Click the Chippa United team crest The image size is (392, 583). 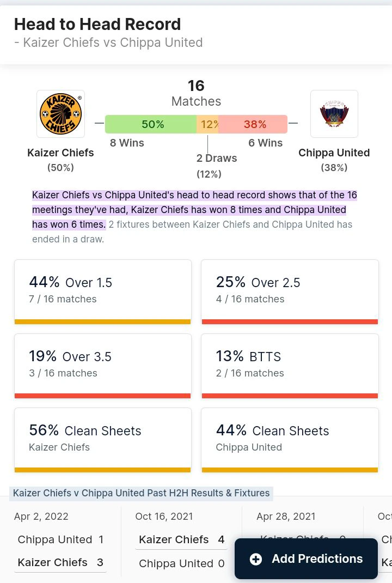(334, 114)
